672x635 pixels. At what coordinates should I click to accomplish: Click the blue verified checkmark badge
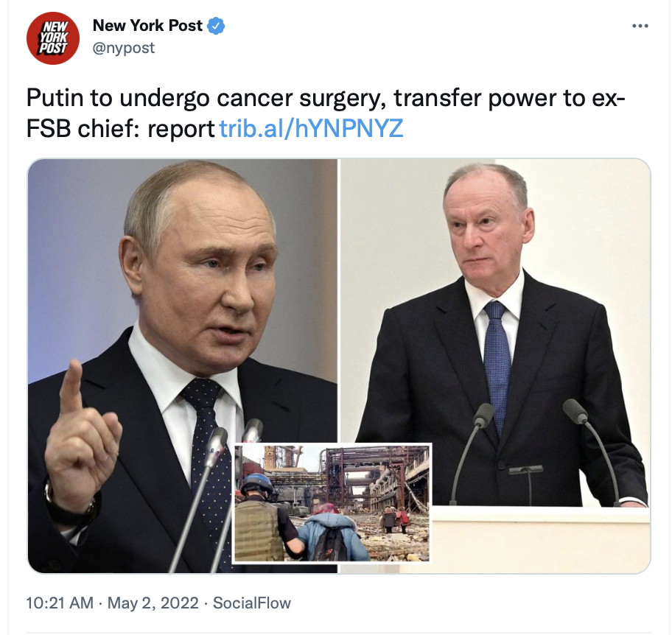pos(216,26)
